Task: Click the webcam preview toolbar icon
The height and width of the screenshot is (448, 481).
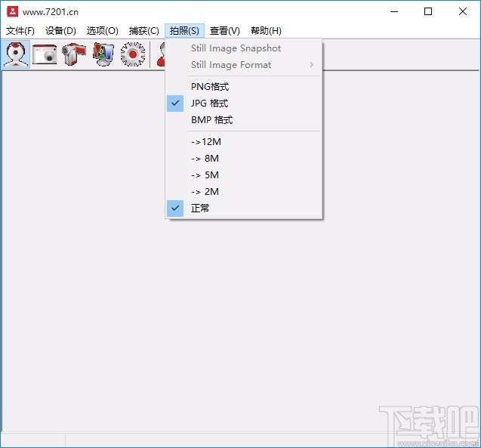Action: click(15, 54)
